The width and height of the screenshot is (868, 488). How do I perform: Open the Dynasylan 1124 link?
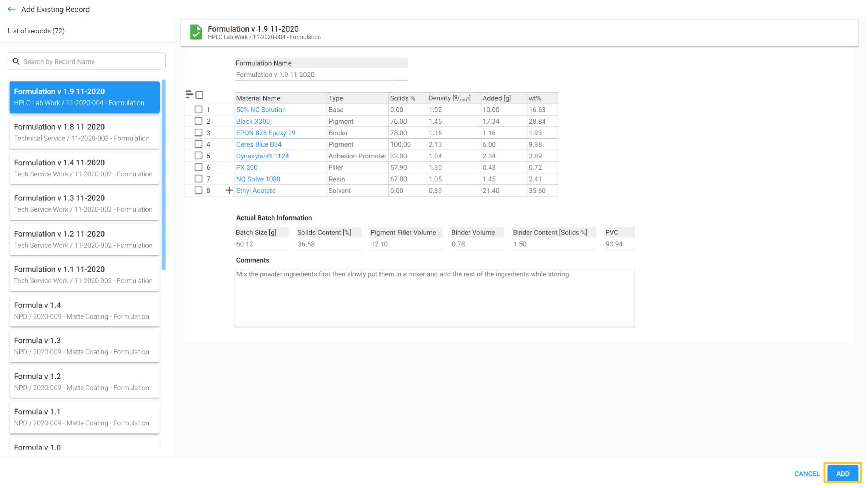coord(263,156)
